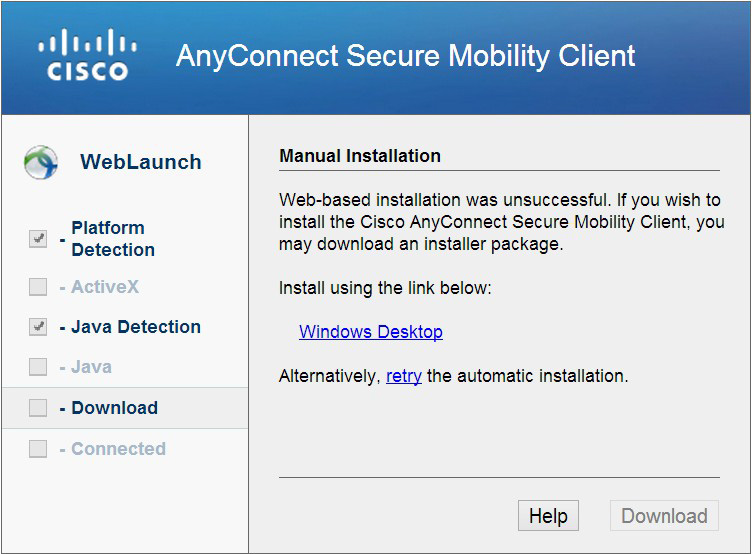This screenshot has width=752, height=554.
Task: Select the Java step in sidebar
Action: pos(91,367)
